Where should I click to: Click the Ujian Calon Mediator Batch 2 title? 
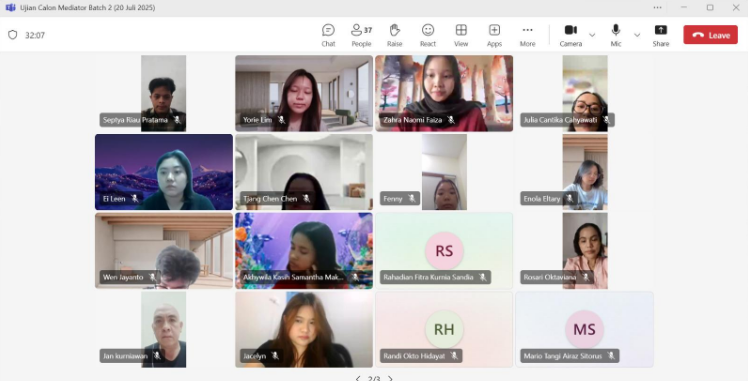(x=87, y=8)
